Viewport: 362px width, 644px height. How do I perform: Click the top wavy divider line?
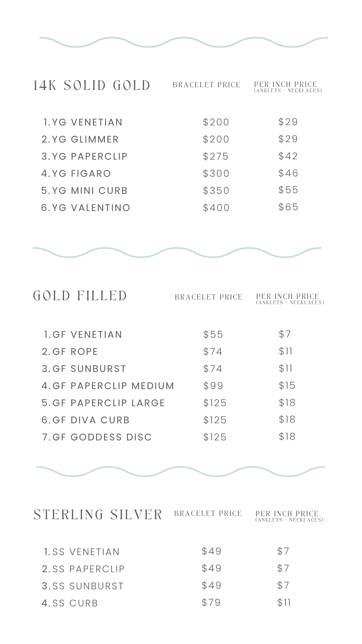click(x=184, y=42)
